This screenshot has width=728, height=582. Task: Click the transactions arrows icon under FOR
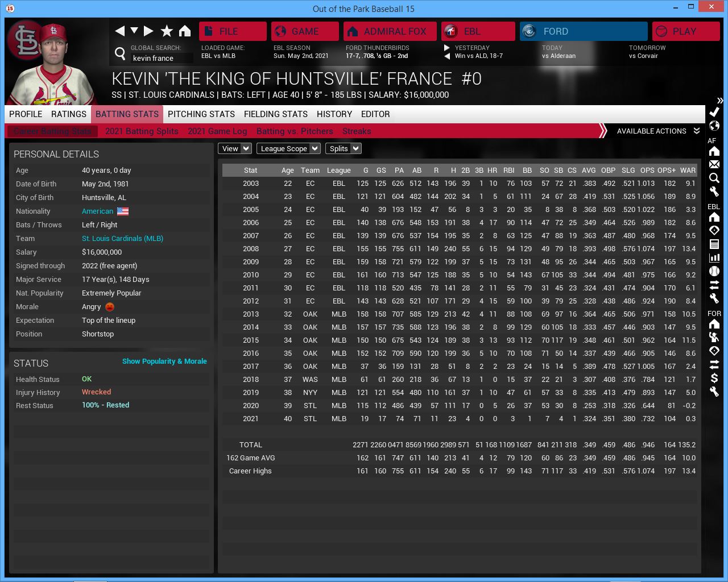(x=714, y=364)
